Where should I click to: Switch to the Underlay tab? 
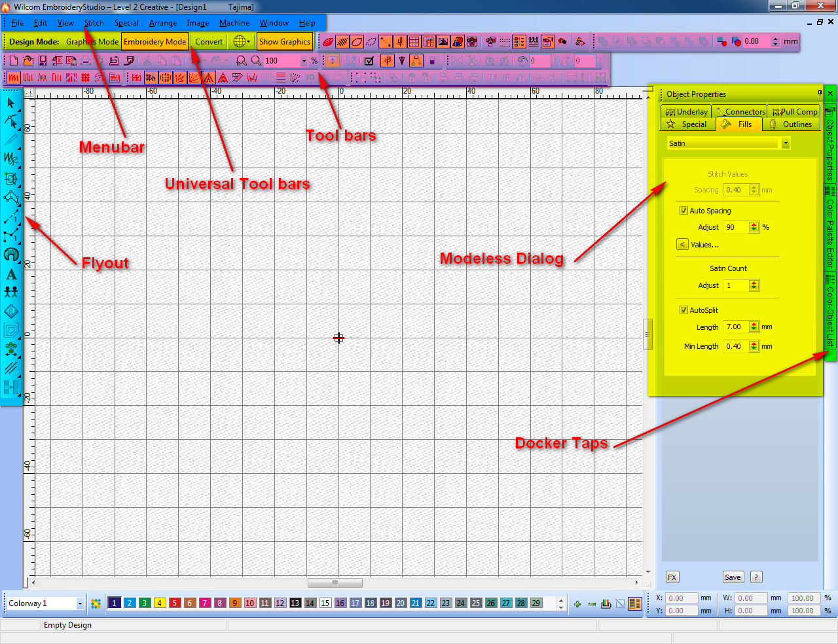tap(686, 112)
